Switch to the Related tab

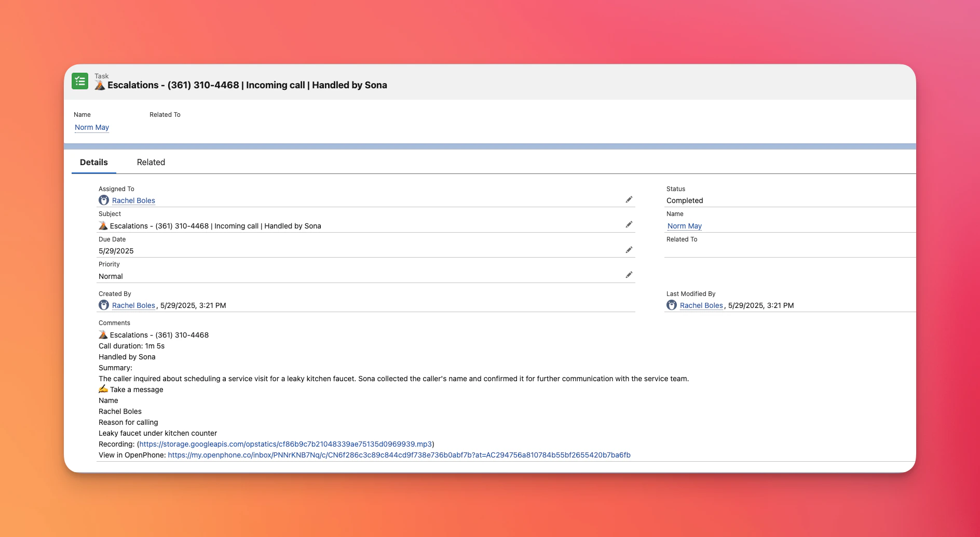pyautogui.click(x=151, y=162)
